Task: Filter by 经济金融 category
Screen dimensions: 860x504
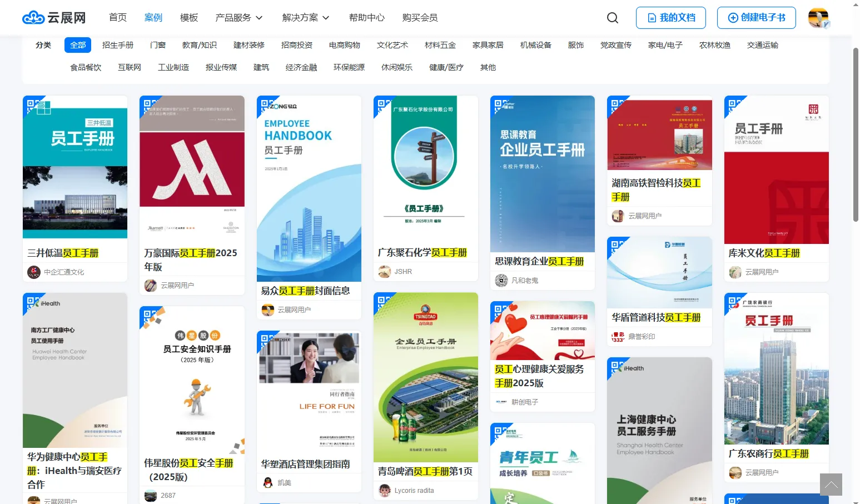Action: (x=301, y=67)
